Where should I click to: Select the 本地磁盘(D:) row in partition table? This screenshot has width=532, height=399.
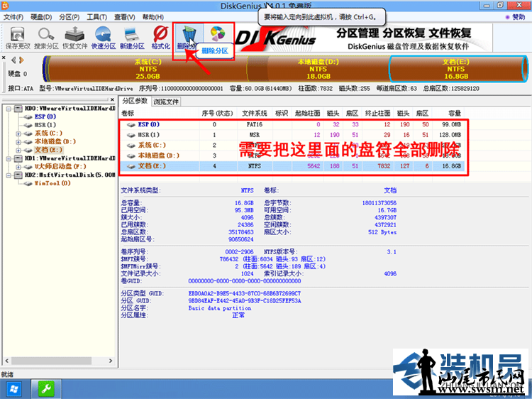(293, 155)
